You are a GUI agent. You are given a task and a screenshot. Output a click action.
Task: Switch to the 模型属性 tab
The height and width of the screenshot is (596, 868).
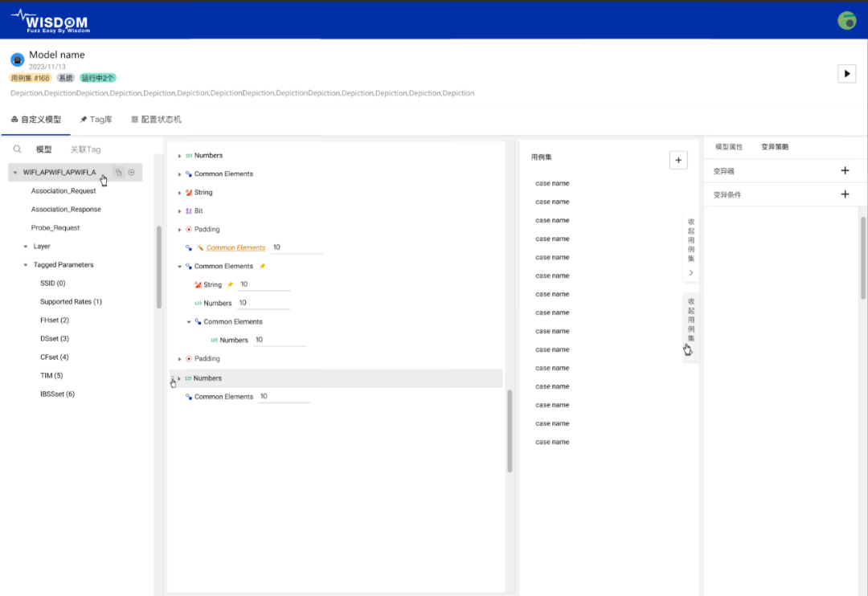(x=728, y=147)
